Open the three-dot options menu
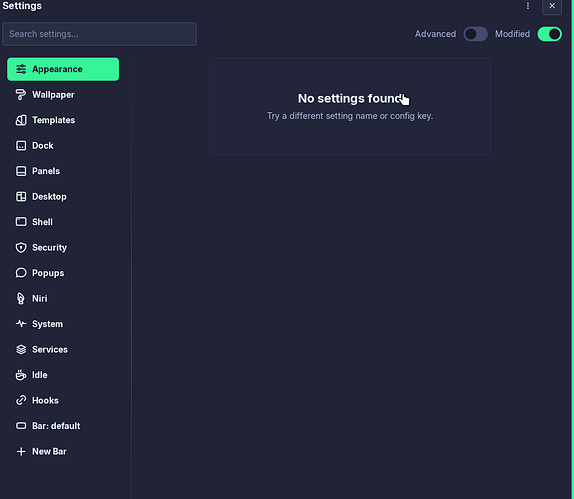This screenshot has height=499, width=574. pos(528,6)
